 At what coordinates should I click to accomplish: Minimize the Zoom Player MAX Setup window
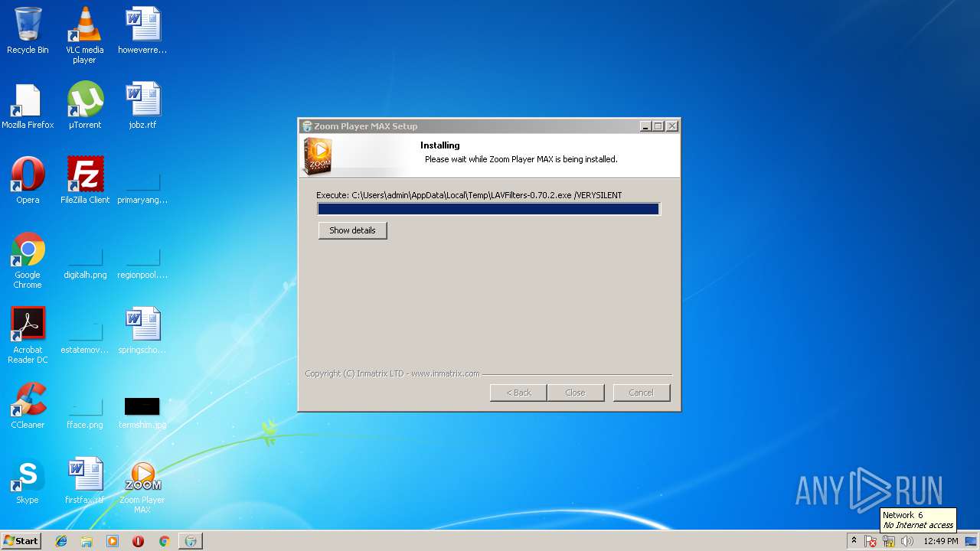(645, 126)
